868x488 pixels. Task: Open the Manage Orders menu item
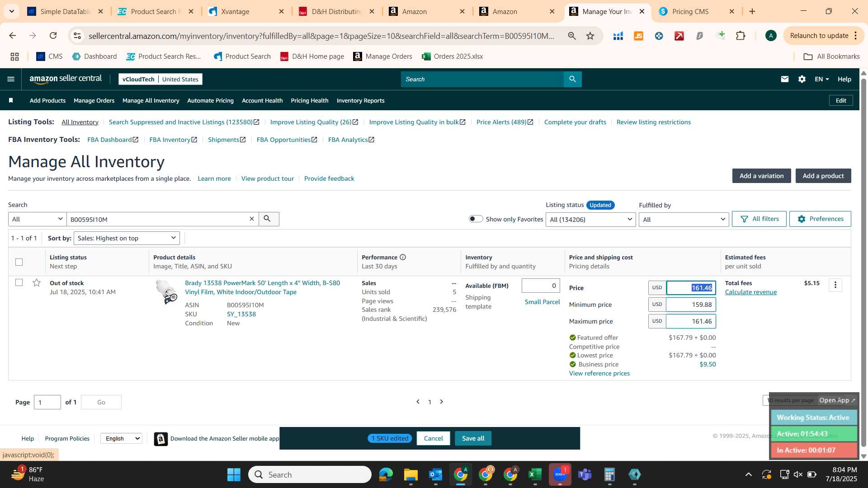[94, 100]
